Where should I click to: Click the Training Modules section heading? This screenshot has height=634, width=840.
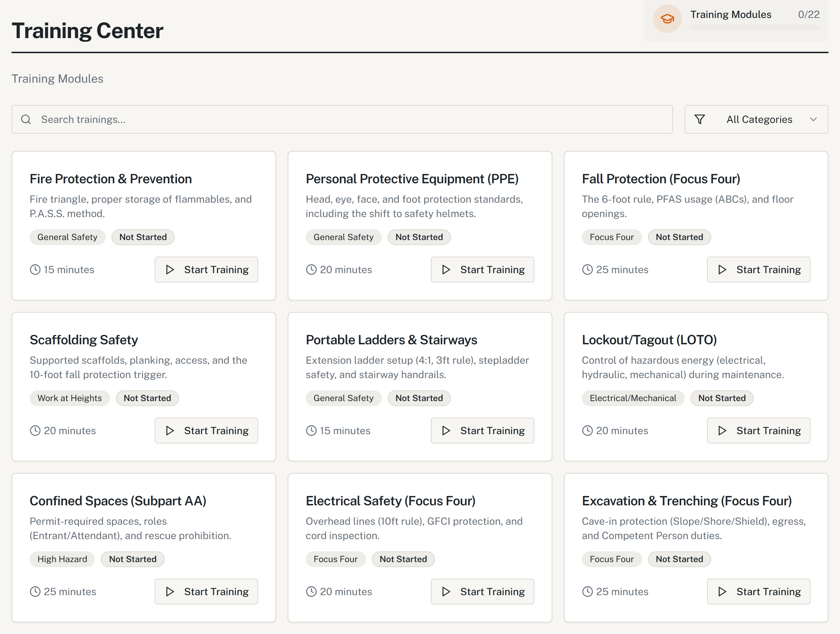pos(57,79)
